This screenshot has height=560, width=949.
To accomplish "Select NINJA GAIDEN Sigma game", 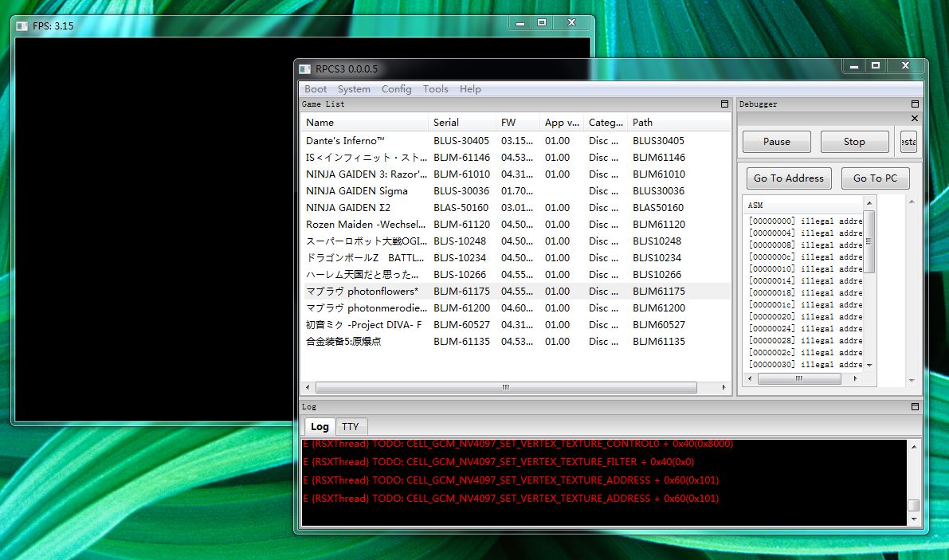I will tap(515, 191).
